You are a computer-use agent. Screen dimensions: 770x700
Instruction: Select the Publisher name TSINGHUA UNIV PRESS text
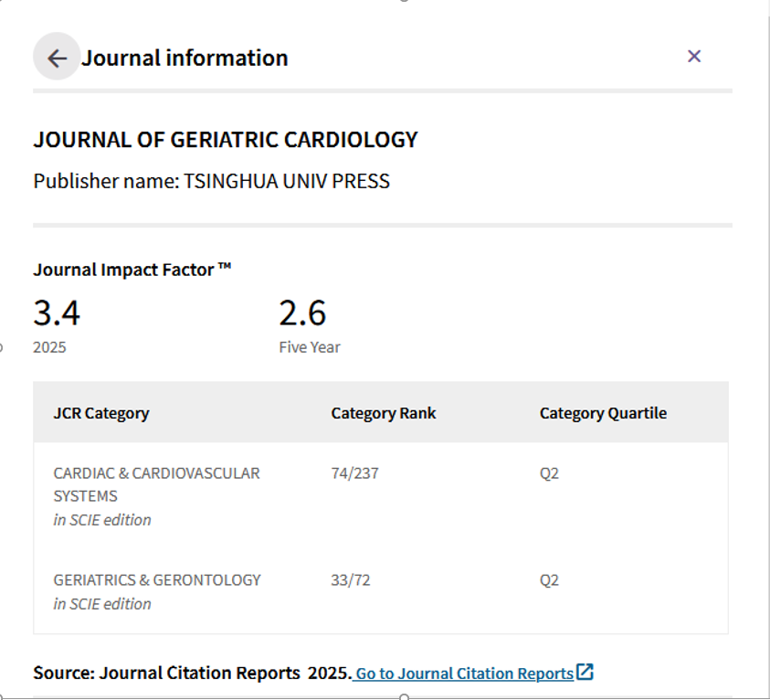[212, 181]
